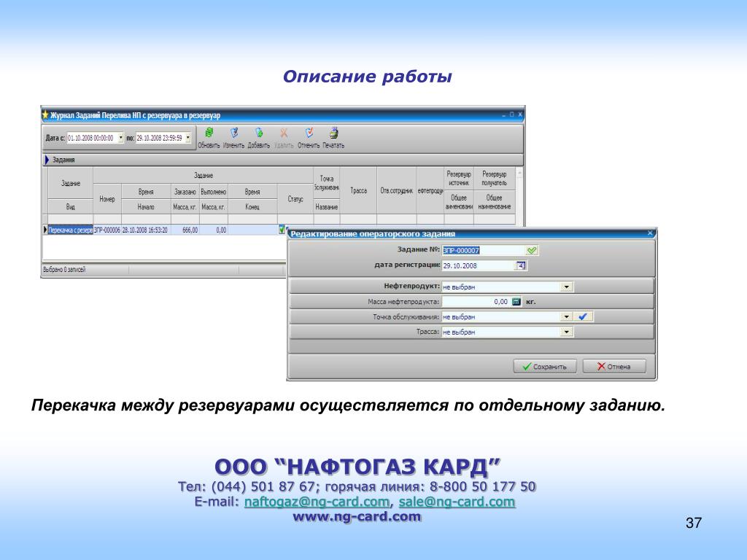Click the Вид column header

pyautogui.click(x=71, y=206)
